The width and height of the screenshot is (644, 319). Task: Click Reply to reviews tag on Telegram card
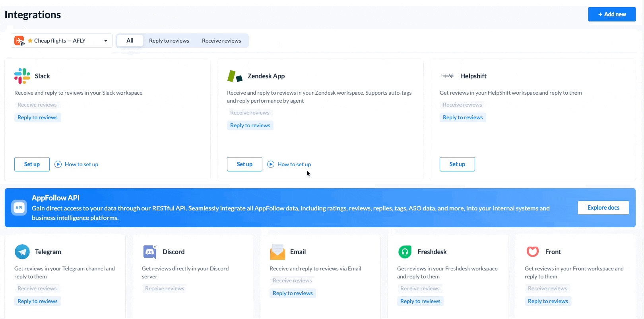(37, 301)
